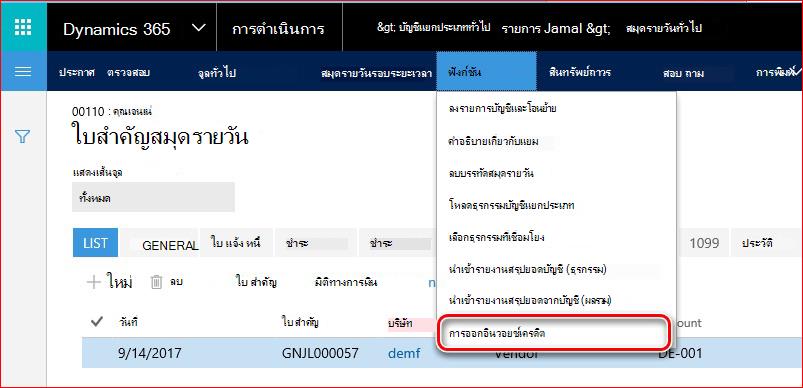Expand the การพิมพ์ menu arrow
Screen dimensions: 803x388
point(798,72)
